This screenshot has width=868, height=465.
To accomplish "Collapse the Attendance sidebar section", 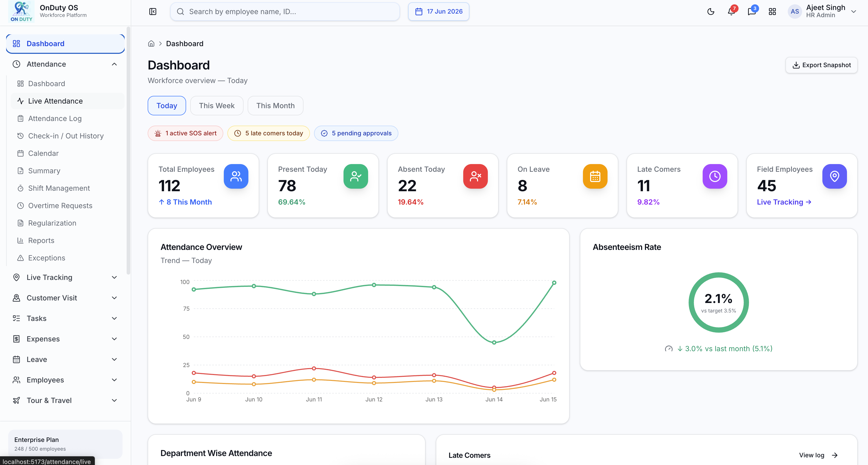I will click(x=65, y=64).
